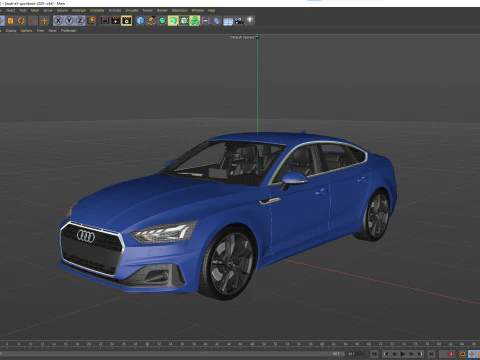Open the Render Settings icon
Screen dimensions: 480x360
[126, 21]
